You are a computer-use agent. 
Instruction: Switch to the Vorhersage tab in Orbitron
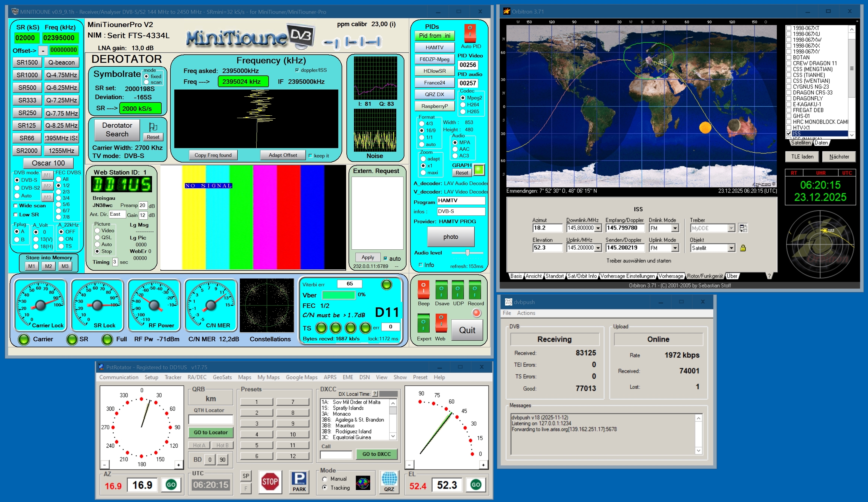670,276
